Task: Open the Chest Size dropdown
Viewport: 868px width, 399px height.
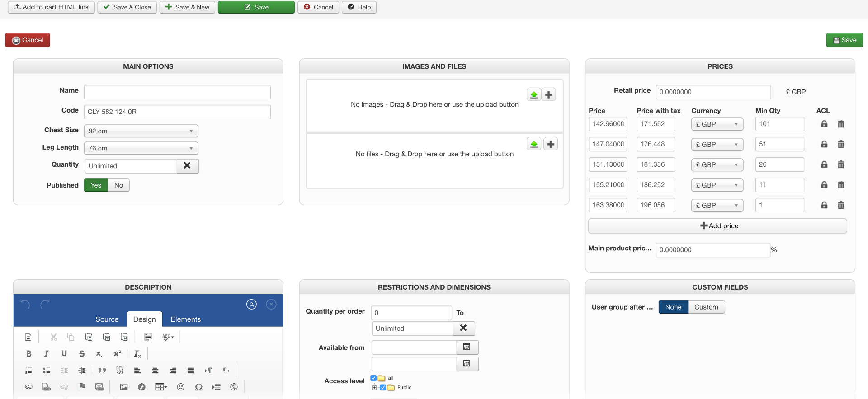Action: pos(141,131)
